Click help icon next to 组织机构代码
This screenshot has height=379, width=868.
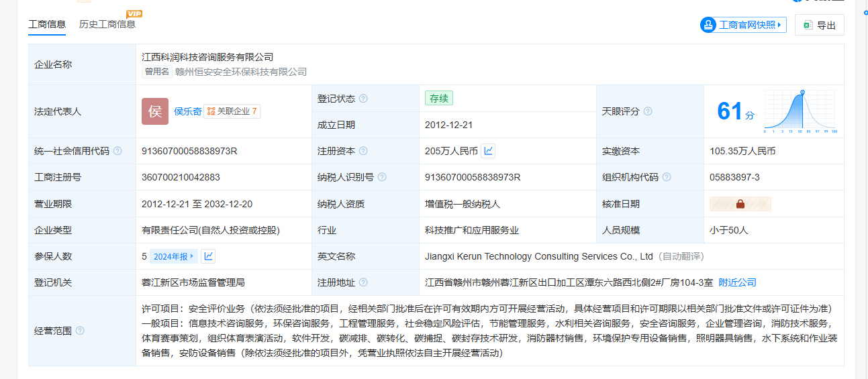click(667, 177)
